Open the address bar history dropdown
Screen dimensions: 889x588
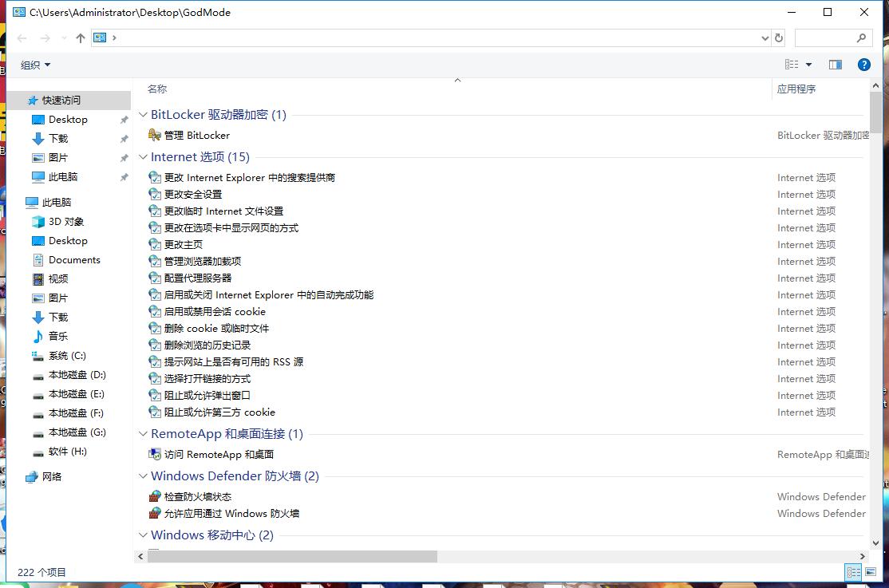point(765,37)
